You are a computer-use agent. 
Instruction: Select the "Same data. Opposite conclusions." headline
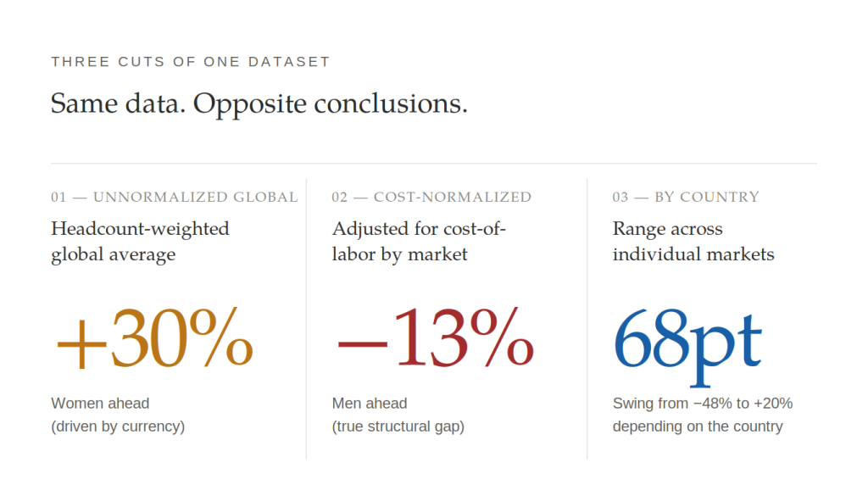coord(259,103)
